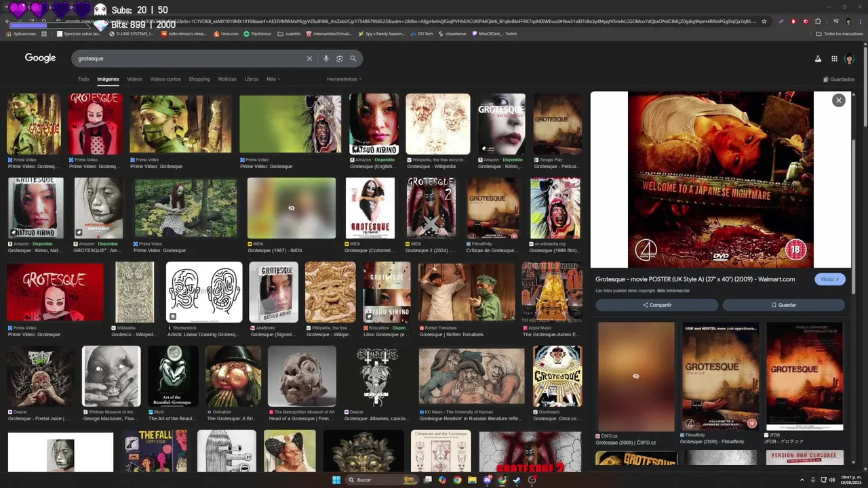The image size is (868, 488).
Task: Reveal blurred ČSFD.cz related image
Action: [x=636, y=376]
